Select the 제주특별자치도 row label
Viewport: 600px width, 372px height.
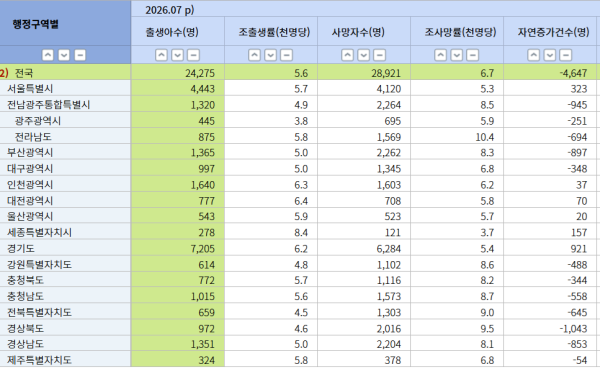pyautogui.click(x=39, y=361)
